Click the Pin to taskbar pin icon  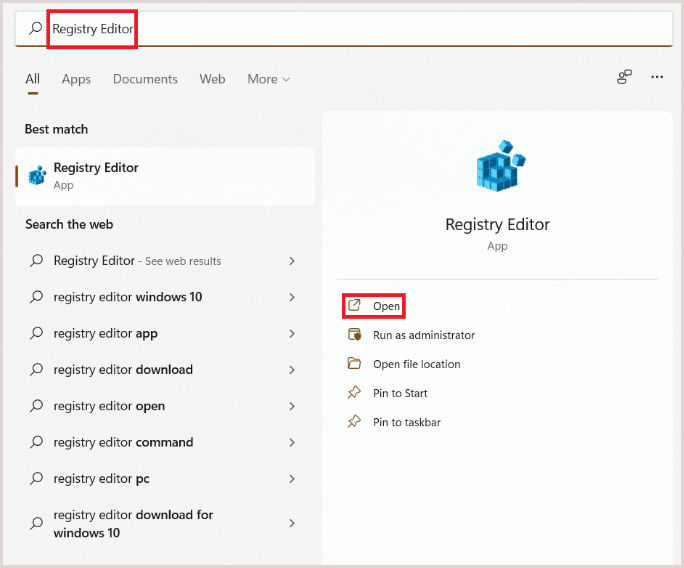[354, 422]
